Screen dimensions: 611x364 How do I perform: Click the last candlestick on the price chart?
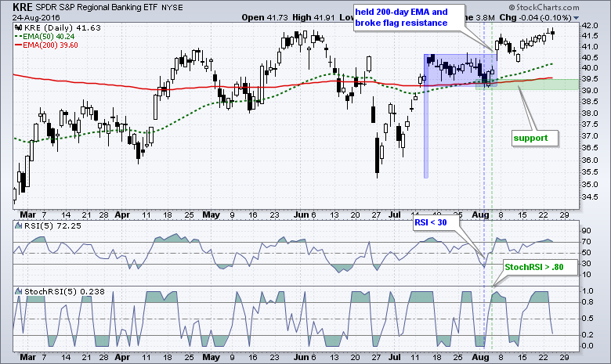coord(553,34)
